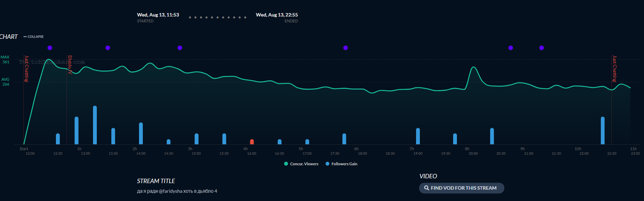The height and width of the screenshot is (201, 644).
Task: Click the stream title text mentioning @faridysha
Action: click(177, 191)
